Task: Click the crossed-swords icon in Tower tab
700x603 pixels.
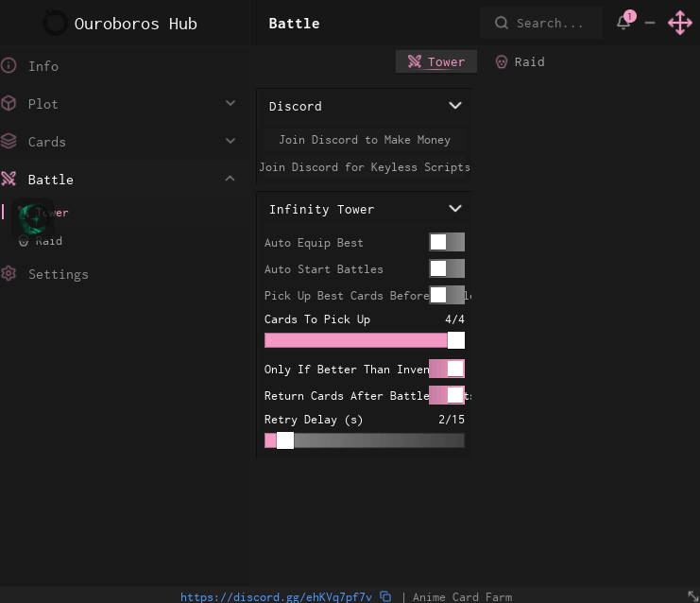Action: (x=415, y=61)
